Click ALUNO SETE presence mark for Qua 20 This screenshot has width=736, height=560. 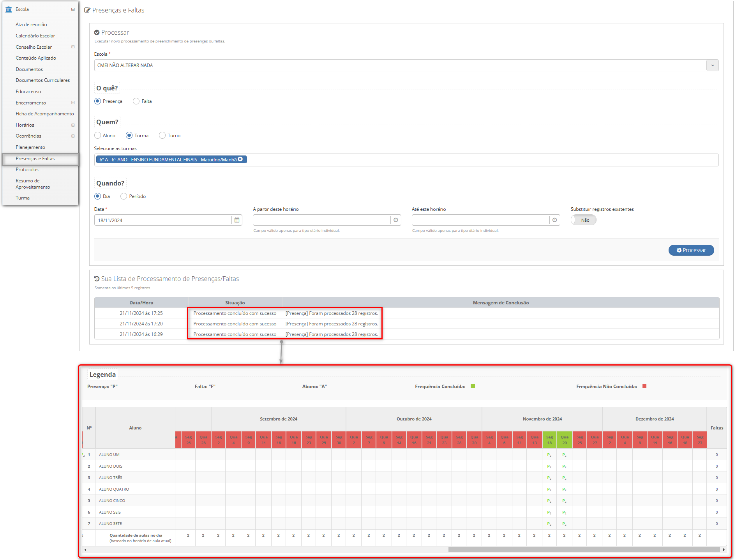(x=564, y=524)
